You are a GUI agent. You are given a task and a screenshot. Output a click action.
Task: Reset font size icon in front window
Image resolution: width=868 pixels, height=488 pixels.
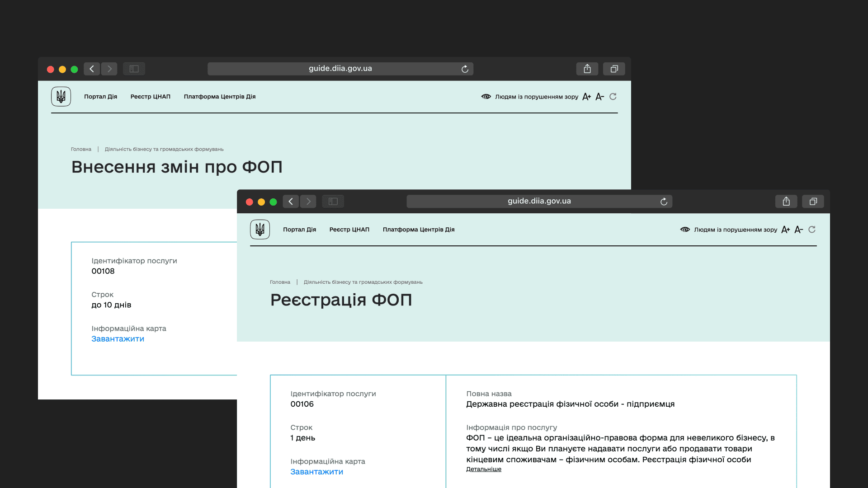[812, 230]
